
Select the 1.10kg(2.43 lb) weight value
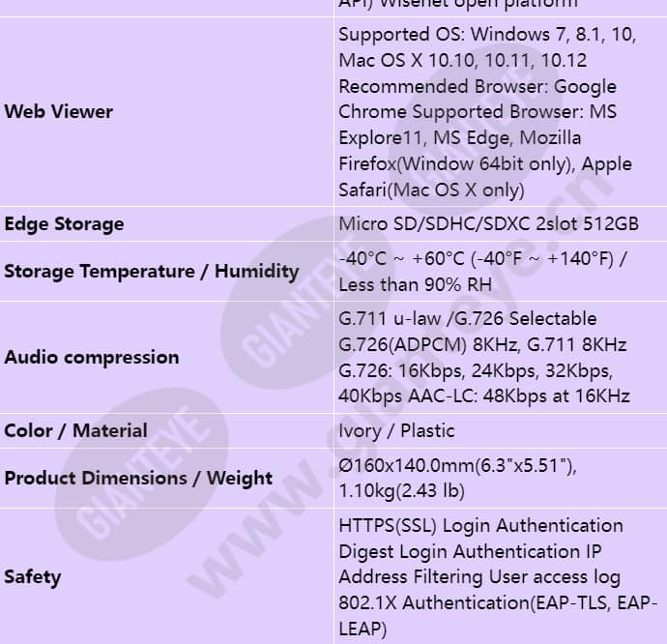click(401, 491)
